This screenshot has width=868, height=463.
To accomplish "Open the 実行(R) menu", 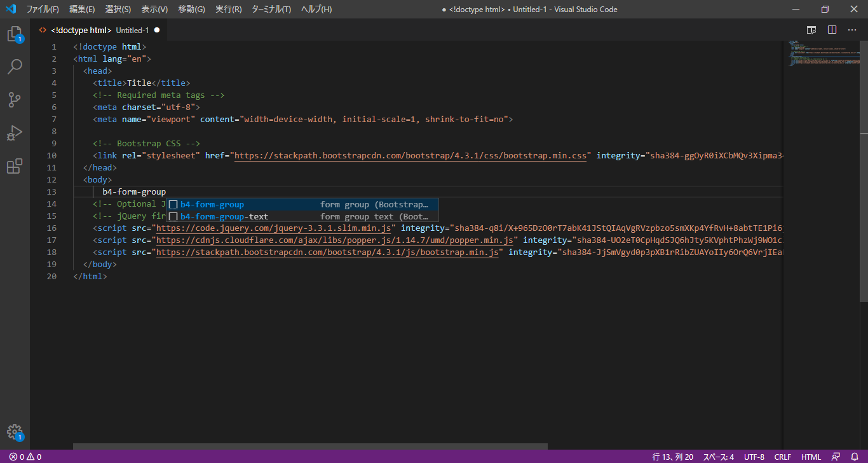I will [228, 9].
